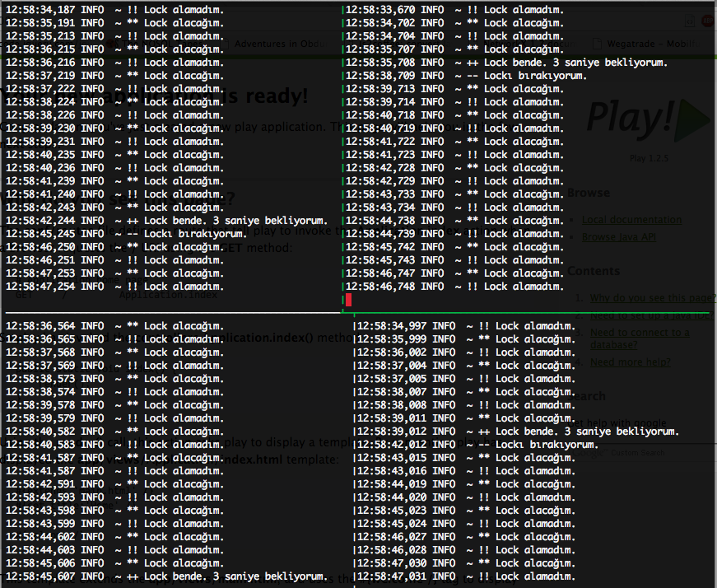Open the Adventures in Obdur bookmark
Screen dimensions: 717x588
tap(281, 44)
